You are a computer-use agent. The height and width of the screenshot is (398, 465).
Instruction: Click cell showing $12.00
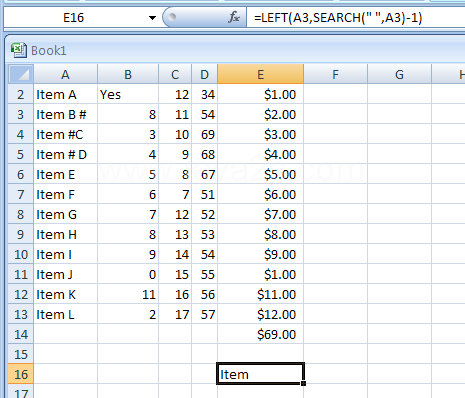click(260, 314)
